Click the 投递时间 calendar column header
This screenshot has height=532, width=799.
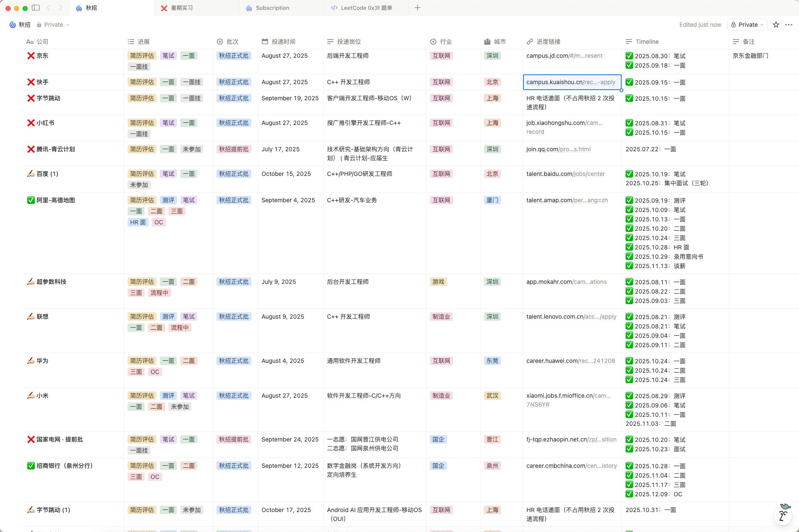[279, 42]
